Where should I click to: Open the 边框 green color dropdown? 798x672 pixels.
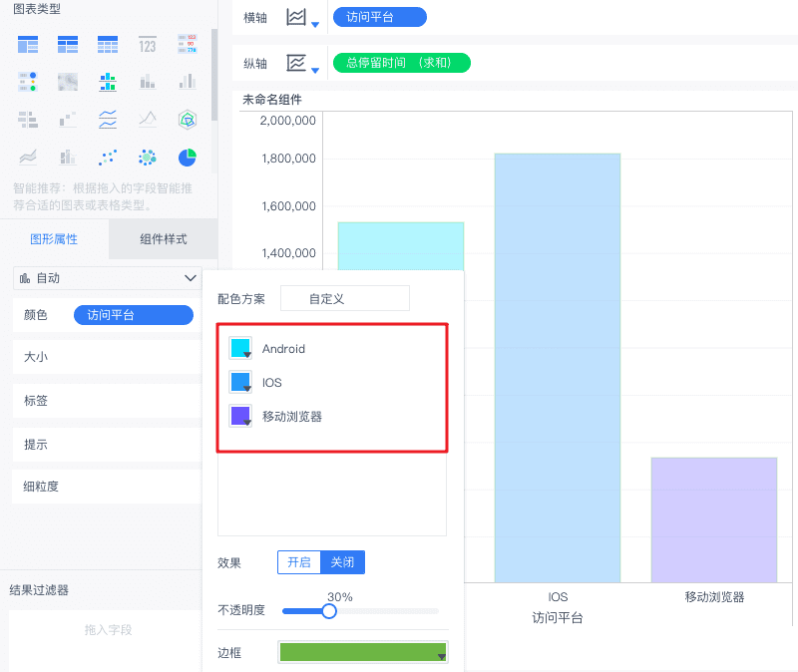point(363,652)
